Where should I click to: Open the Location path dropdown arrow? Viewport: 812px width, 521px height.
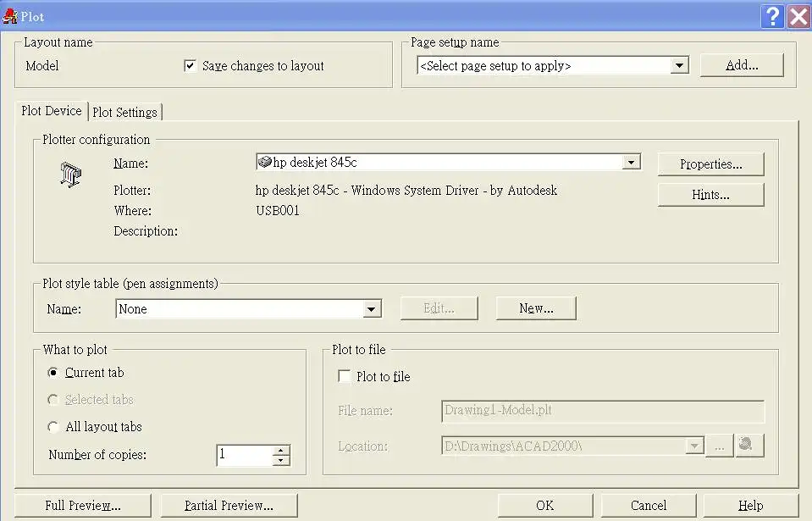[694, 446]
